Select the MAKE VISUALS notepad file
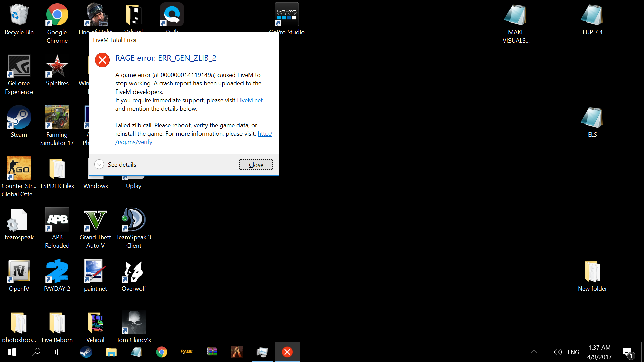The height and width of the screenshot is (362, 644). click(516, 23)
